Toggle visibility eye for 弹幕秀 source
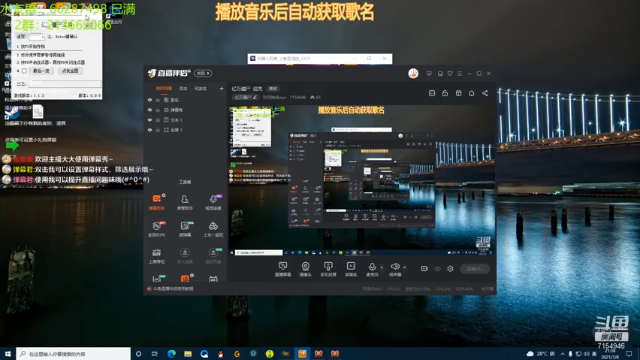Viewport: 640px width, 360px height. [x=150, y=110]
